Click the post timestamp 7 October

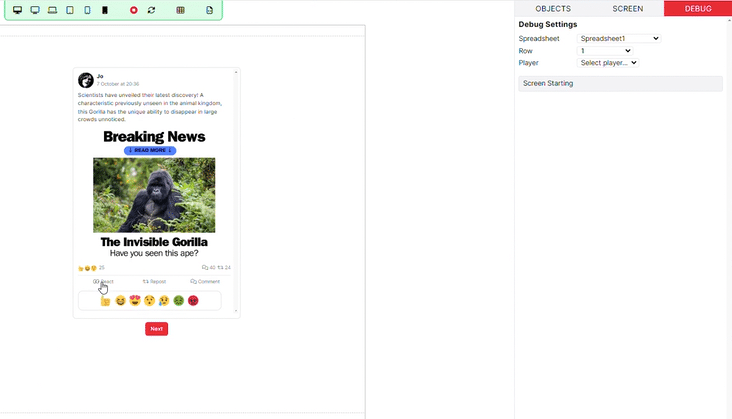(x=118, y=84)
